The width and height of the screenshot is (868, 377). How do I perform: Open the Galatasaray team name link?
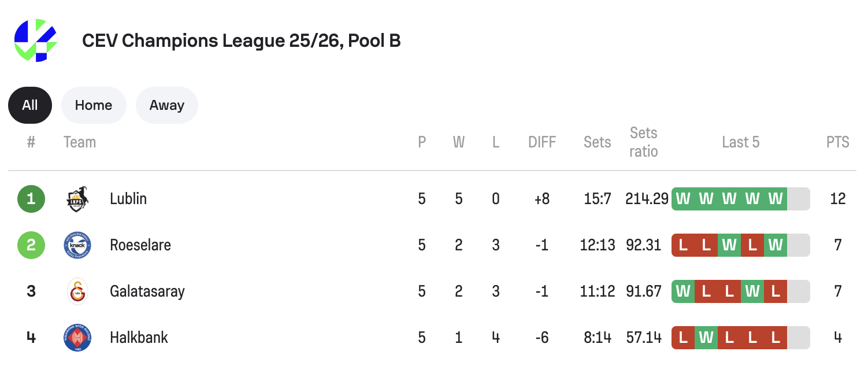147,291
